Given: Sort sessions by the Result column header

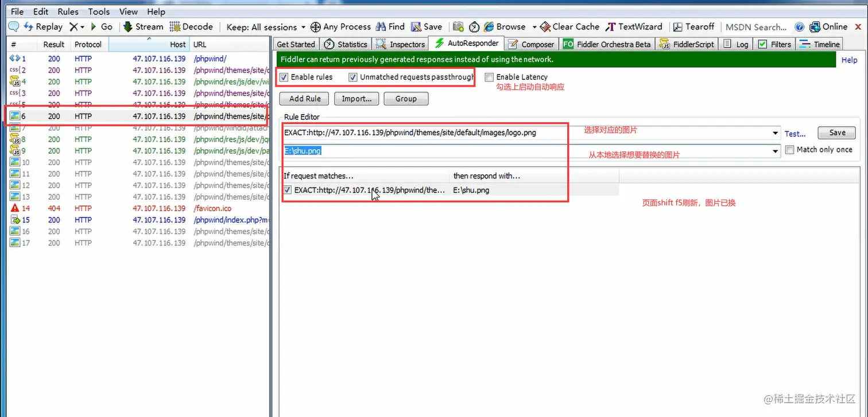Looking at the screenshot, I should pos(54,44).
